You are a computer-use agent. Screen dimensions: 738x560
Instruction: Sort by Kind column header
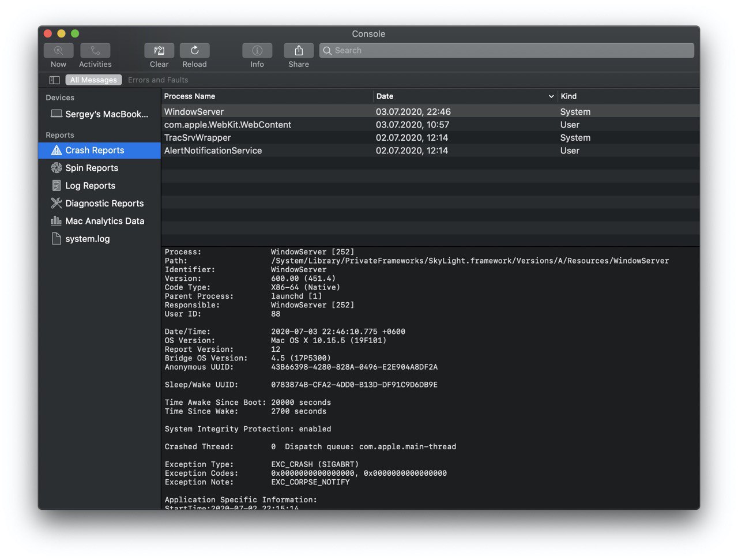[629, 96]
